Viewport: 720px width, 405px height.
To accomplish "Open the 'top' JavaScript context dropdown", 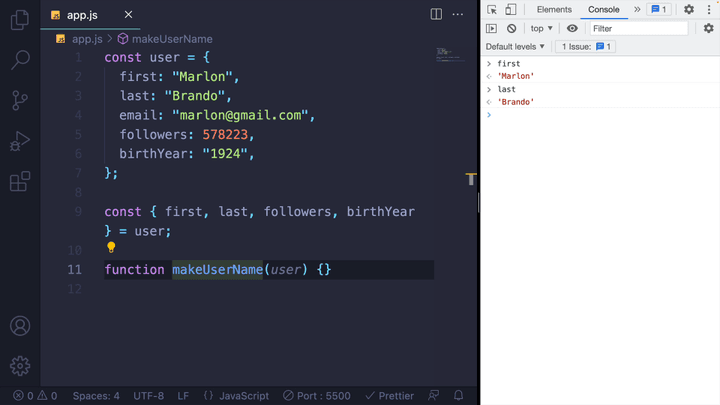I will [x=541, y=29].
